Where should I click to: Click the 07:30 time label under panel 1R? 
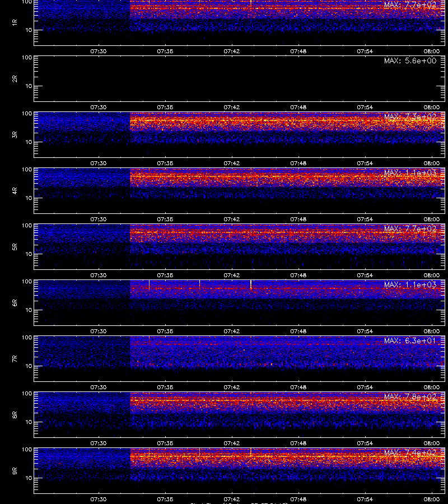pos(99,51)
